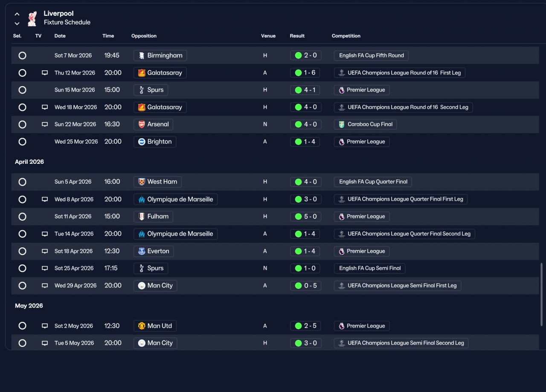Click Champions League logo in Quarter Final First Leg

(x=341, y=199)
